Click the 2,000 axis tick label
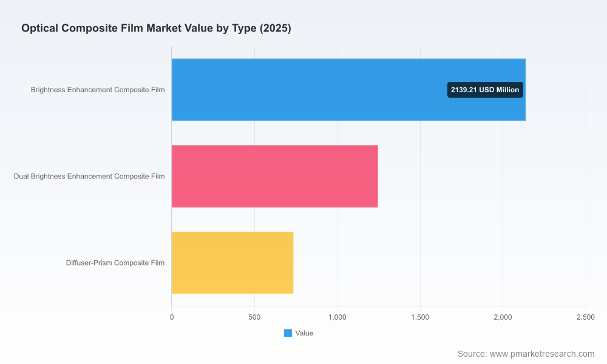The image size is (607, 364). [503, 317]
